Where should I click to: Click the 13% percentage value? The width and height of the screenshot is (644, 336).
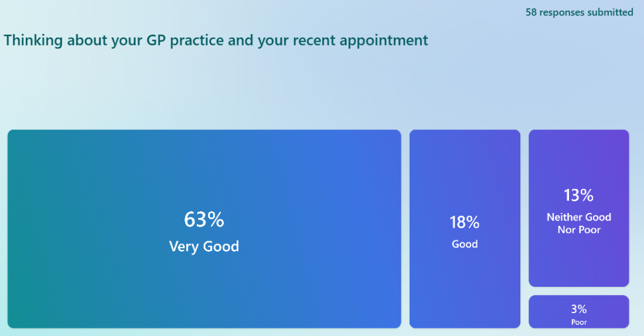[579, 196]
